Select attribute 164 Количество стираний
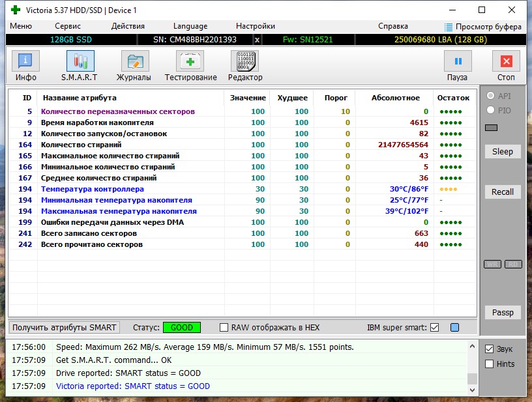The width and height of the screenshot is (532, 402). (243, 145)
